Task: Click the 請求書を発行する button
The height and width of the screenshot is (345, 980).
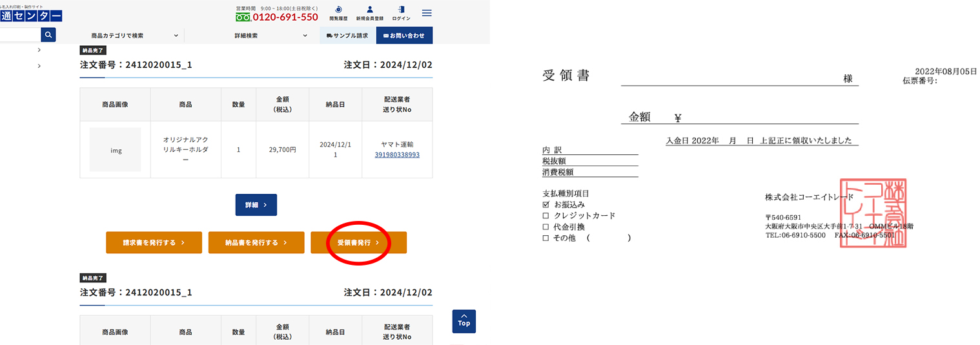Action: tap(154, 242)
